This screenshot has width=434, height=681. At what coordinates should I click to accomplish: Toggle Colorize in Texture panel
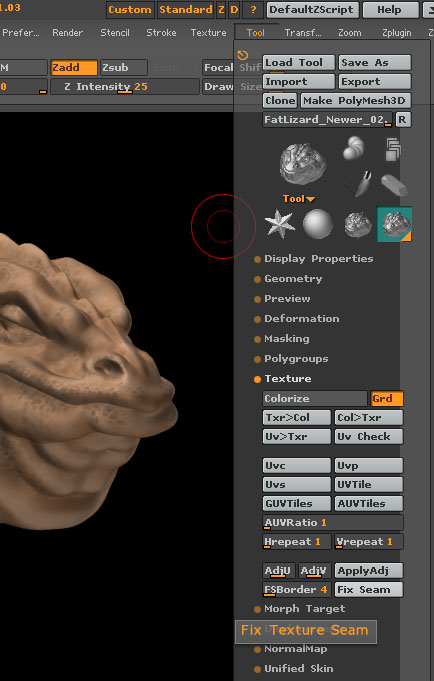[x=315, y=398]
